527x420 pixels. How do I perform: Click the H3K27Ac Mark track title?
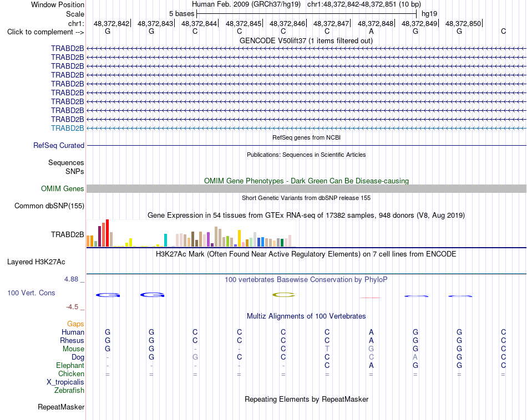tap(306, 254)
